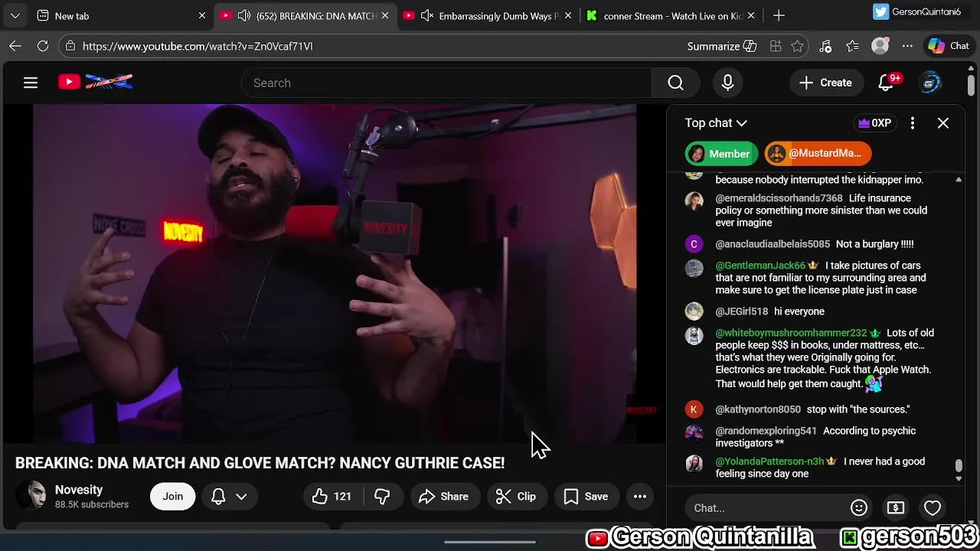Screen dimensions: 980x551
Task: Join the Novesity channel membership
Action: 172,497
